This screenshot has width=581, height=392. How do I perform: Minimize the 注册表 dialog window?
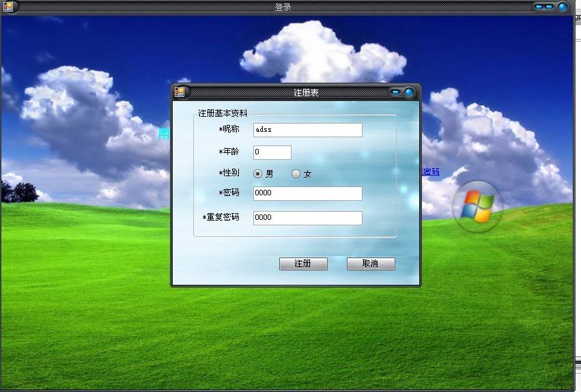coord(396,92)
